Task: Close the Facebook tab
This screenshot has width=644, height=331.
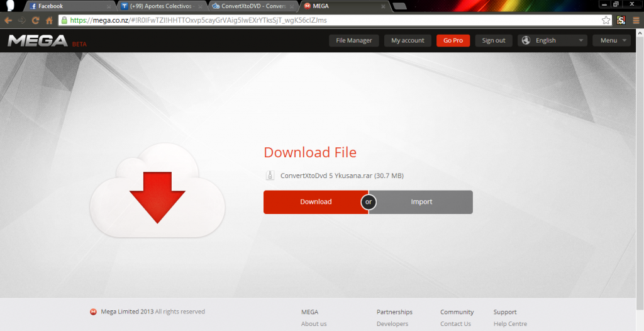Action: (109, 6)
